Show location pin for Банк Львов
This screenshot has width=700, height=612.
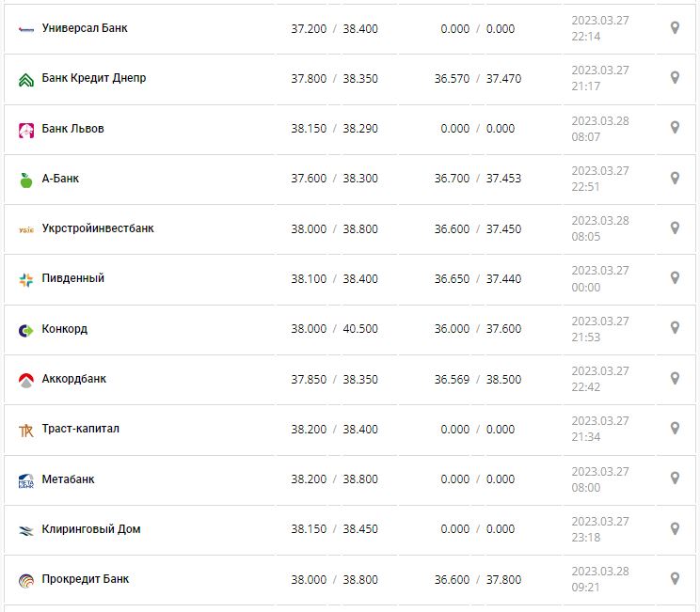tap(675, 128)
